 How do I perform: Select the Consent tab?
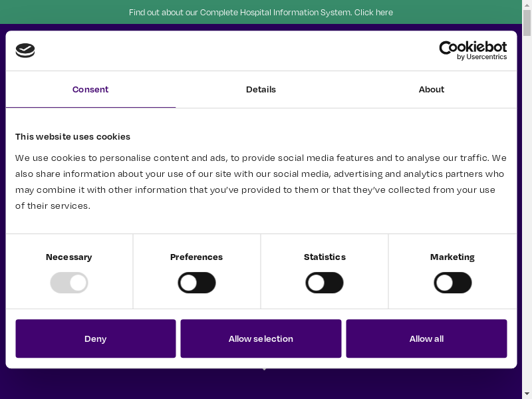(90, 89)
